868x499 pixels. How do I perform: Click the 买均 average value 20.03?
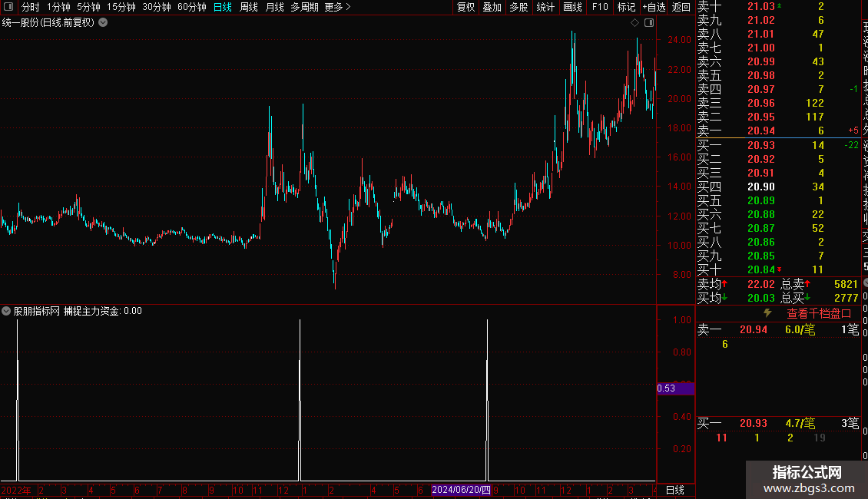(x=761, y=298)
